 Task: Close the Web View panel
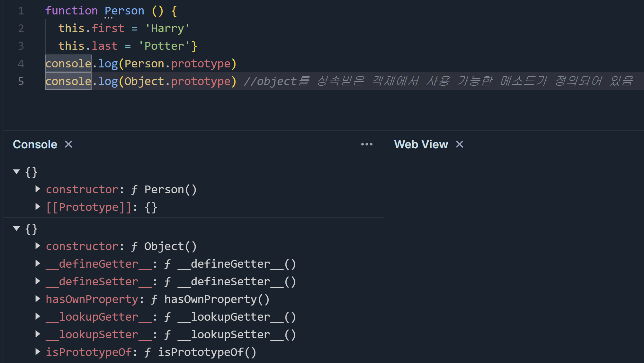(x=460, y=144)
